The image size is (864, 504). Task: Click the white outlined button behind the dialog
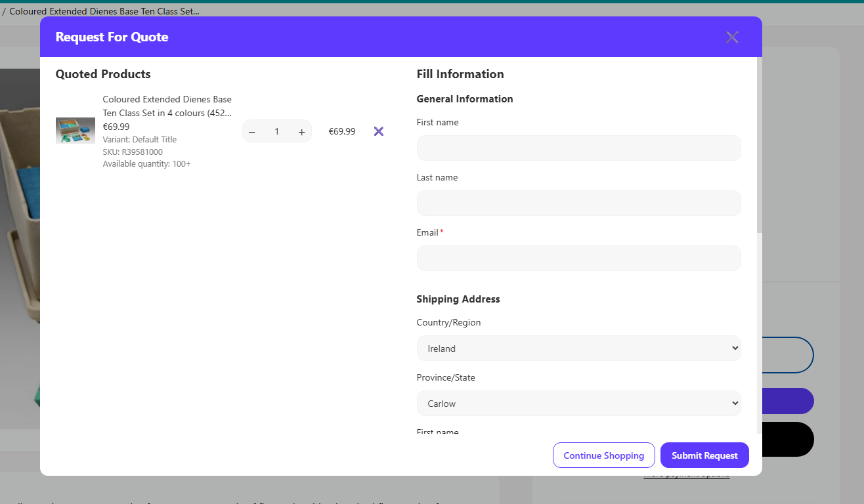[x=788, y=355]
